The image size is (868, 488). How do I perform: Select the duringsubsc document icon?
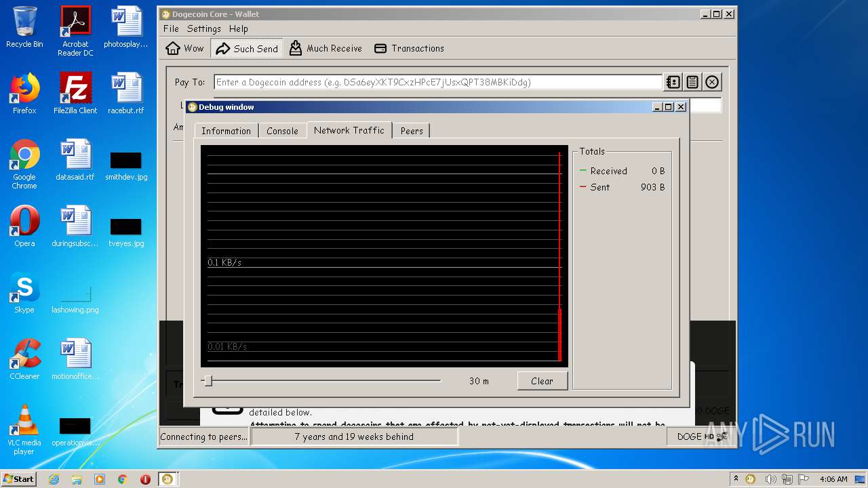(x=75, y=226)
